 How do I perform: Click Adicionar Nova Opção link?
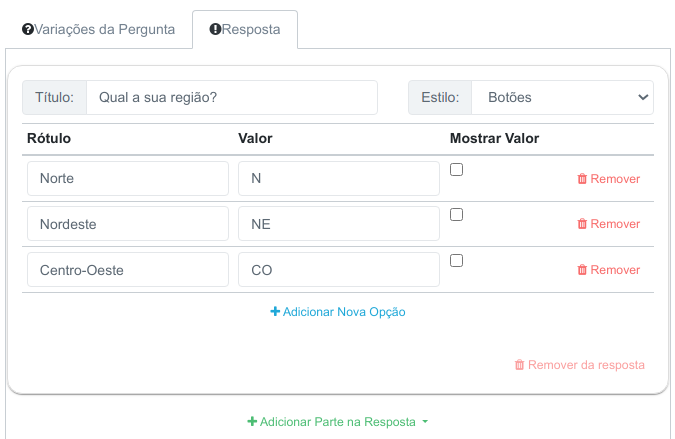(338, 312)
